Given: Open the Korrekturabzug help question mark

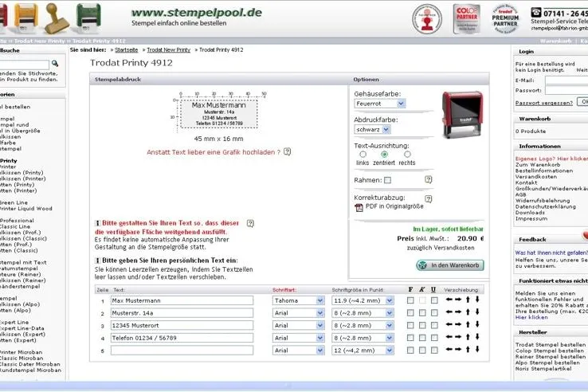Looking at the screenshot, I should 428,198.
